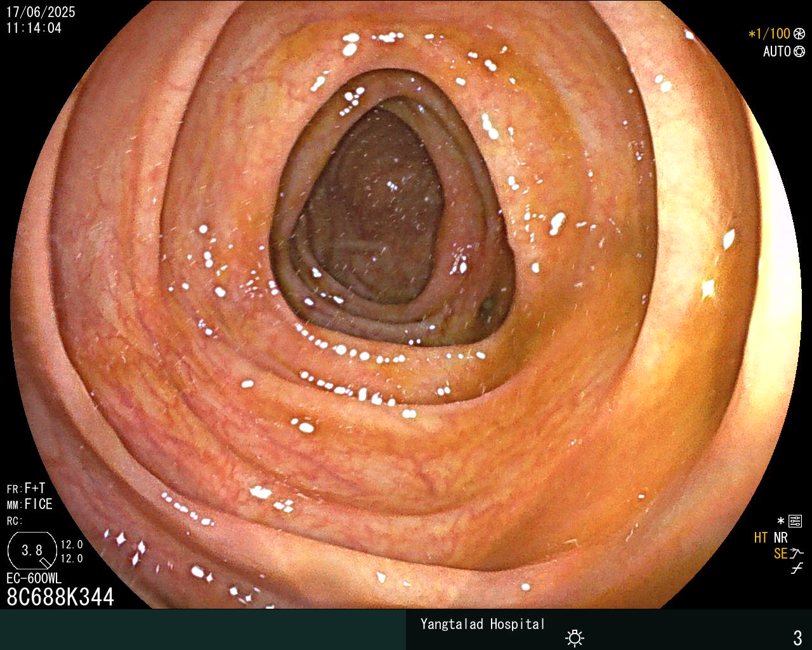The width and height of the screenshot is (812, 650).
Task: Click the yellow HT indicator
Action: click(x=761, y=538)
